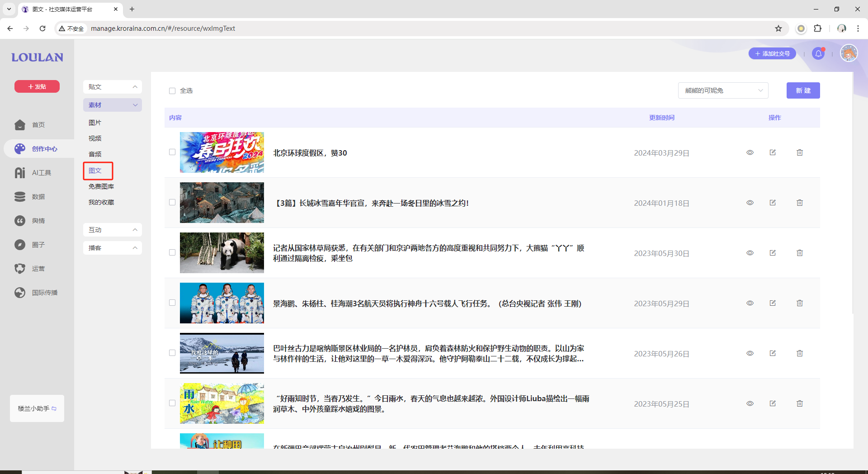Image resolution: width=868 pixels, height=474 pixels.
Task: Delete the 神舟十六号 article
Action: [800, 303]
